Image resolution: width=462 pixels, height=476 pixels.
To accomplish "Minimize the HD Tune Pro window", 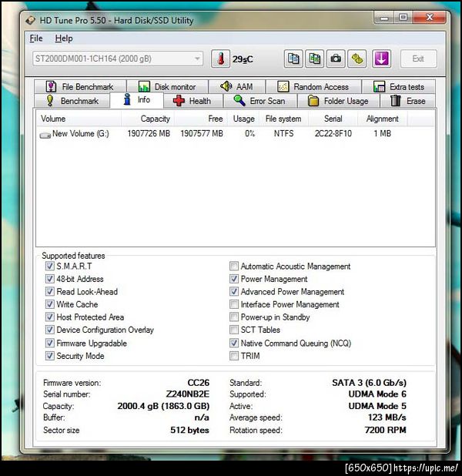I will point(384,18).
